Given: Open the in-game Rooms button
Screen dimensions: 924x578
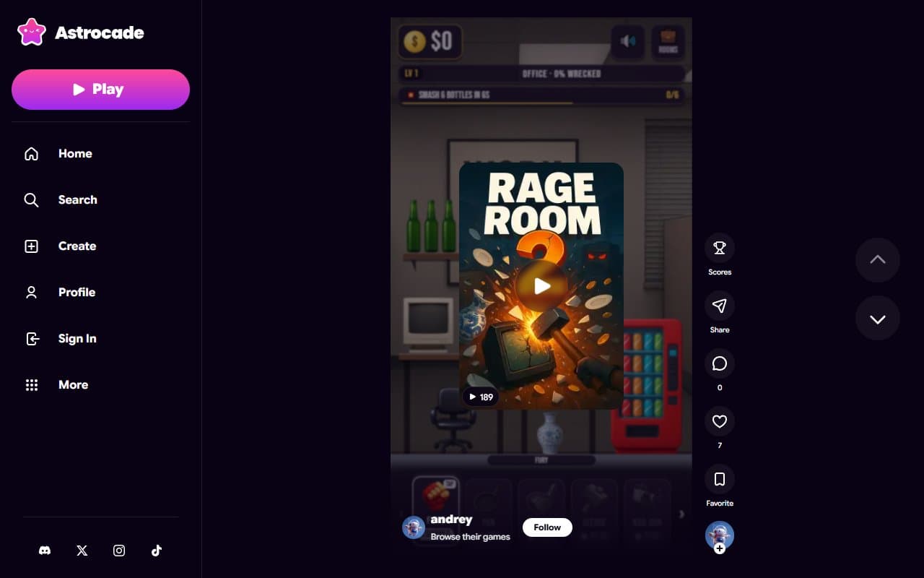Looking at the screenshot, I should coord(668,42).
